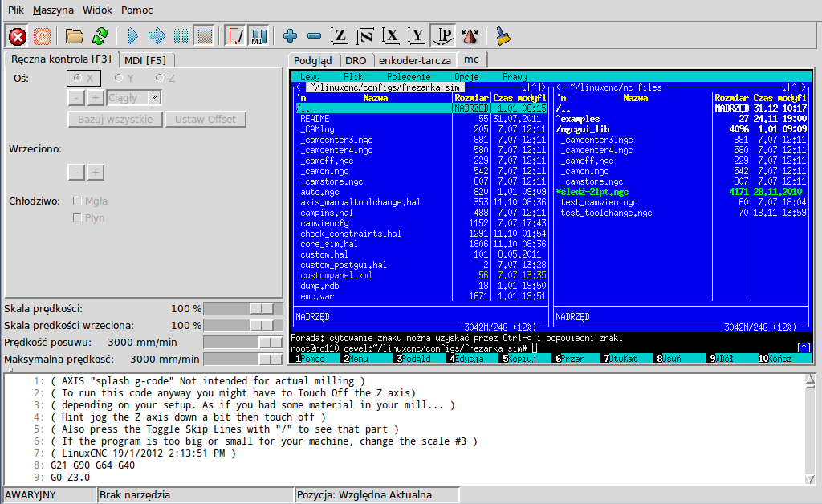Toggle skip lines with slash icon
822x504 pixels.
235,36
